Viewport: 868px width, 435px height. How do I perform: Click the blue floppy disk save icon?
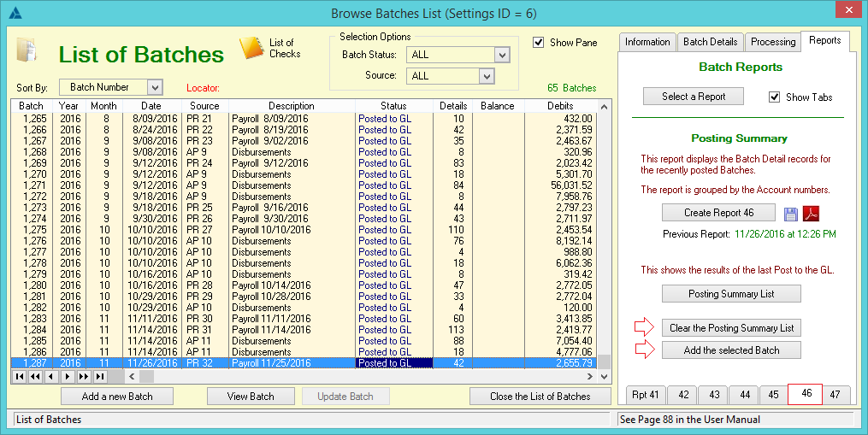point(791,213)
